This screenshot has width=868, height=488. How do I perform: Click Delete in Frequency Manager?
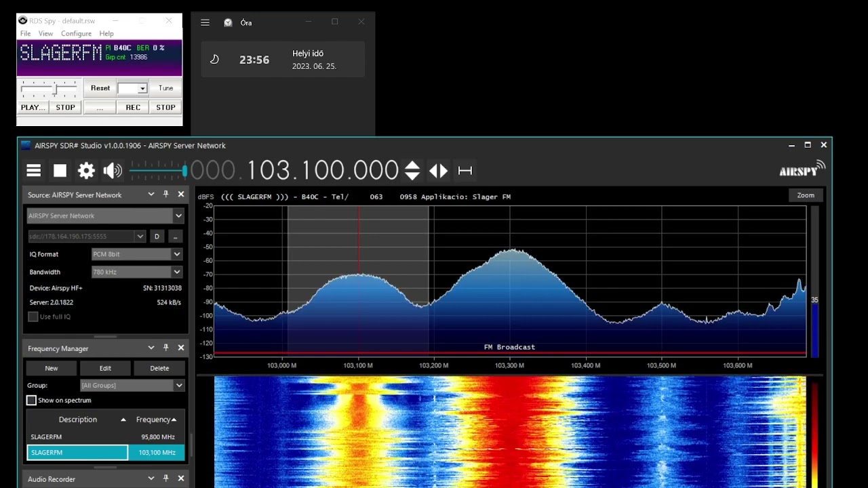pyautogui.click(x=159, y=368)
